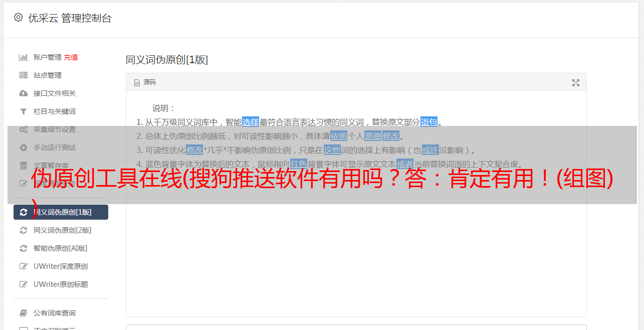Click the red 充值 recharge link

(x=71, y=57)
